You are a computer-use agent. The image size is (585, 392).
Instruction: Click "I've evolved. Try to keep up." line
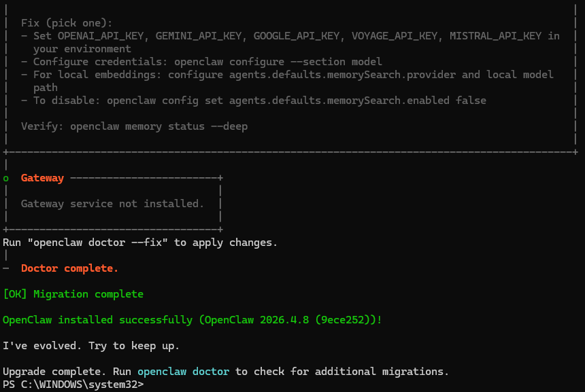click(91, 346)
